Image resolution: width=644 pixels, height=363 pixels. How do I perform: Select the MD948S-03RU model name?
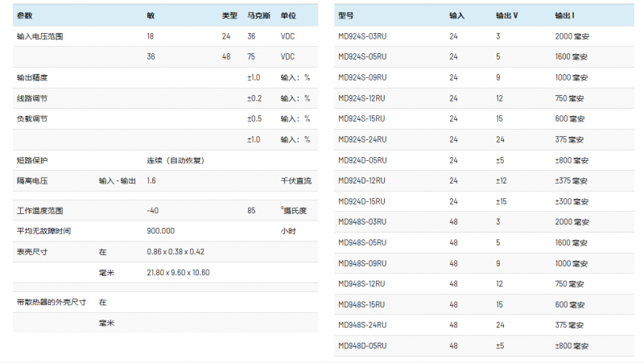point(362,221)
